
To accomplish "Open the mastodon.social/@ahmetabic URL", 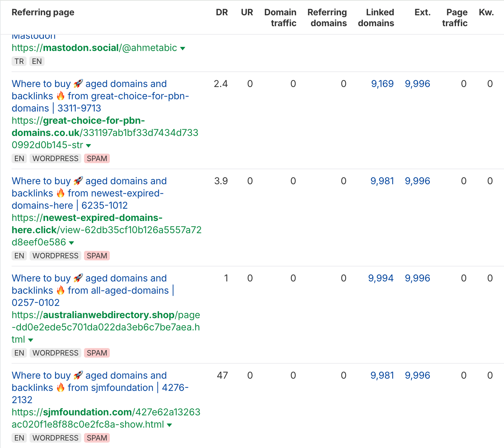I will (x=94, y=48).
